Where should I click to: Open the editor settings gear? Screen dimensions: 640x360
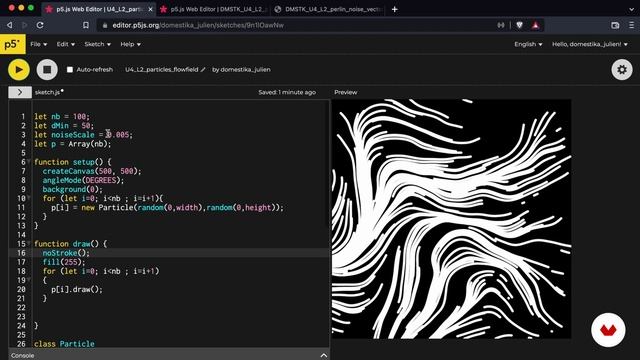(x=622, y=69)
